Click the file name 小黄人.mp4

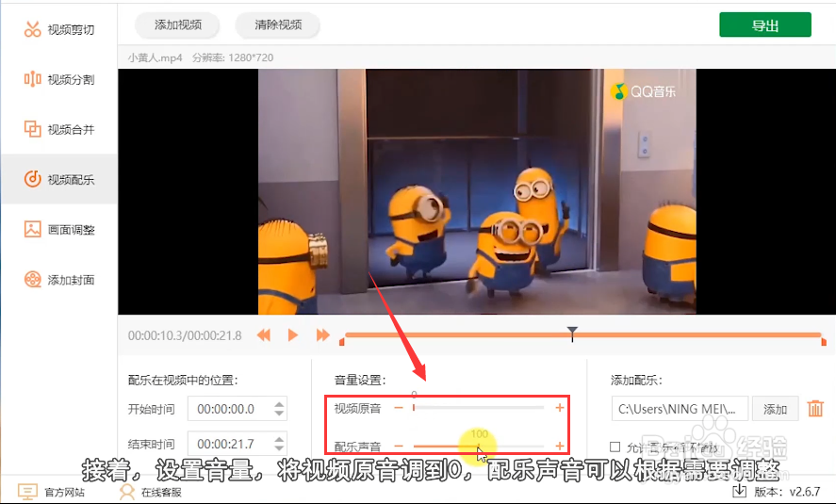point(156,57)
